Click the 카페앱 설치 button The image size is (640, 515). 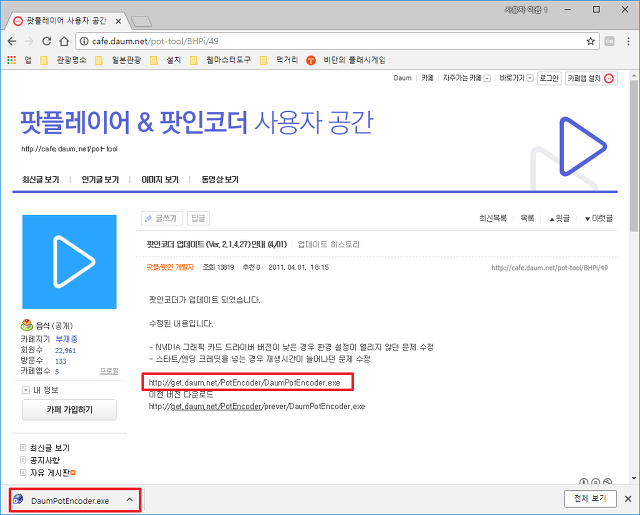[591, 78]
